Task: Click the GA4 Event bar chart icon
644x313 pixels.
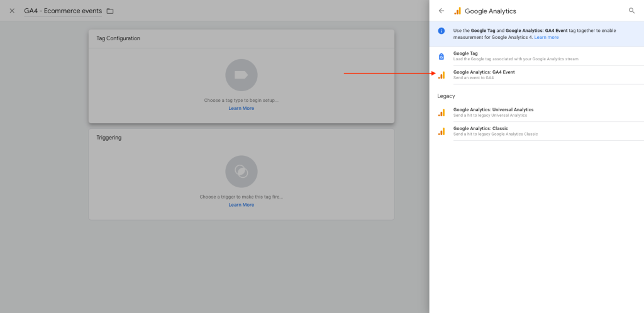Action: coord(441,75)
